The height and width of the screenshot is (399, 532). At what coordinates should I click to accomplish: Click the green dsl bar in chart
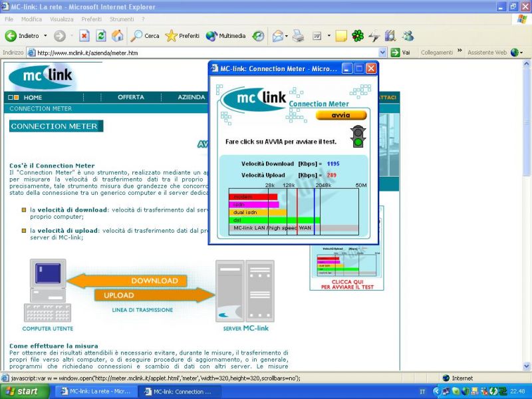[x=275, y=220]
